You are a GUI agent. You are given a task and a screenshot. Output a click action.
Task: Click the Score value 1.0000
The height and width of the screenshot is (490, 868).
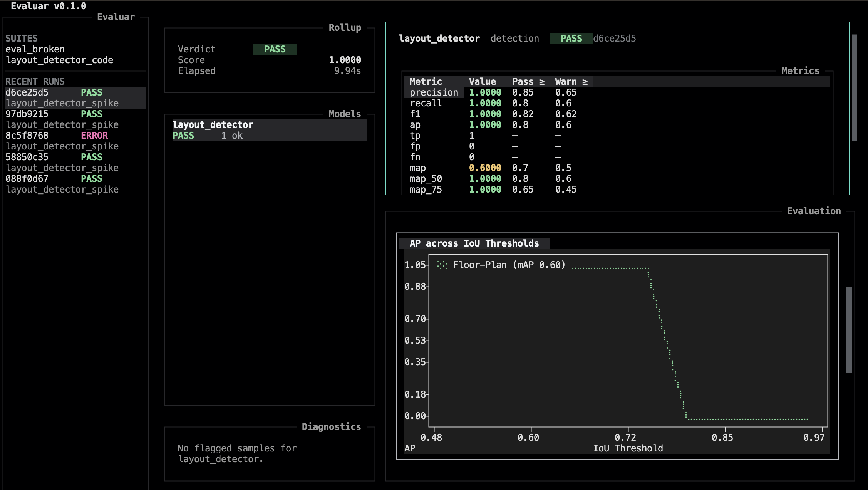pos(345,60)
